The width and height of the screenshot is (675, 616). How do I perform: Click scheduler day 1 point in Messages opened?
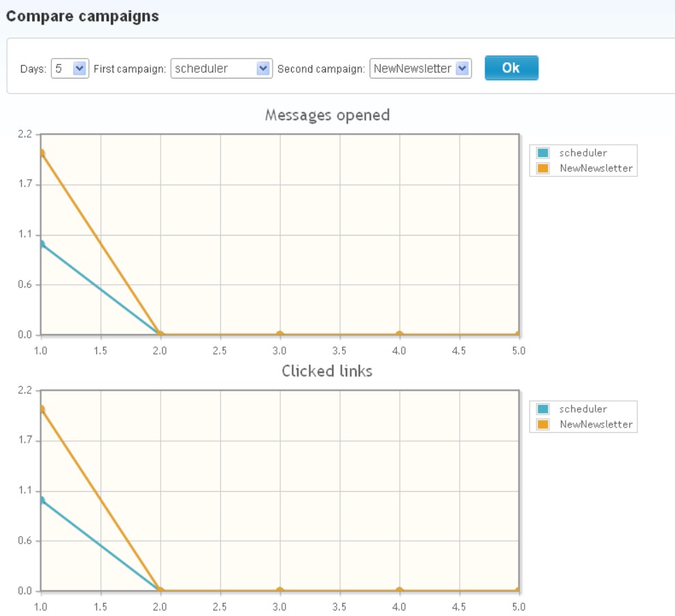coord(42,244)
